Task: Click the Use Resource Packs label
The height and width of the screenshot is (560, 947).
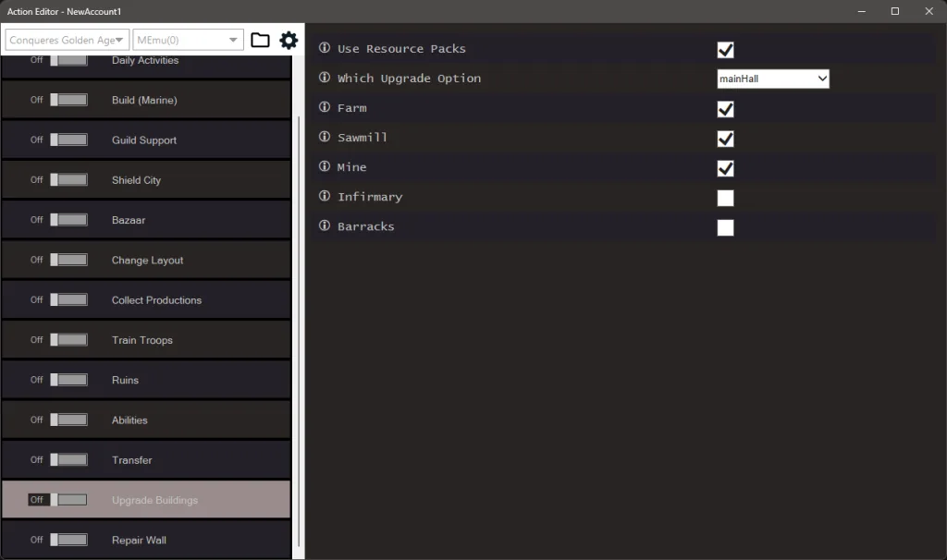Action: tap(401, 48)
